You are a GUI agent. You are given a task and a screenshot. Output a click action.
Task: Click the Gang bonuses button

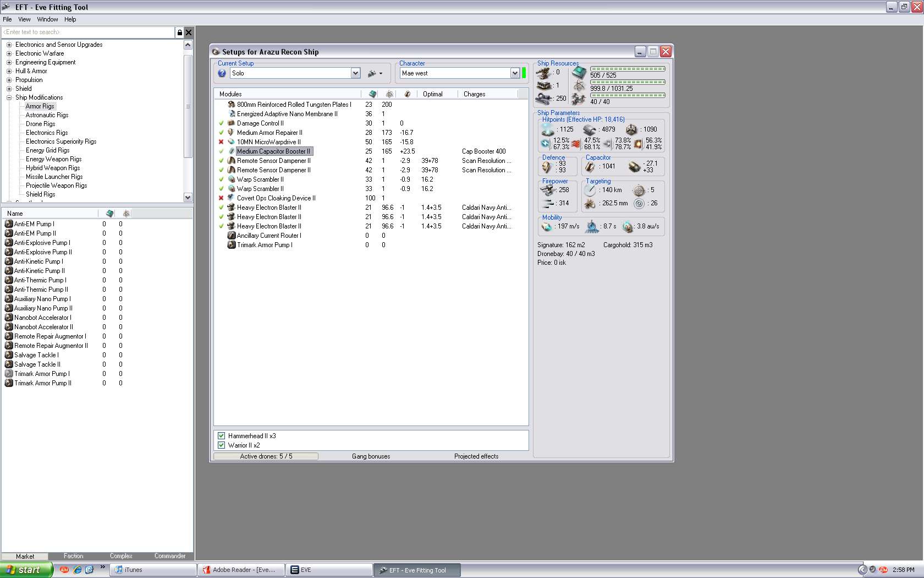371,456
